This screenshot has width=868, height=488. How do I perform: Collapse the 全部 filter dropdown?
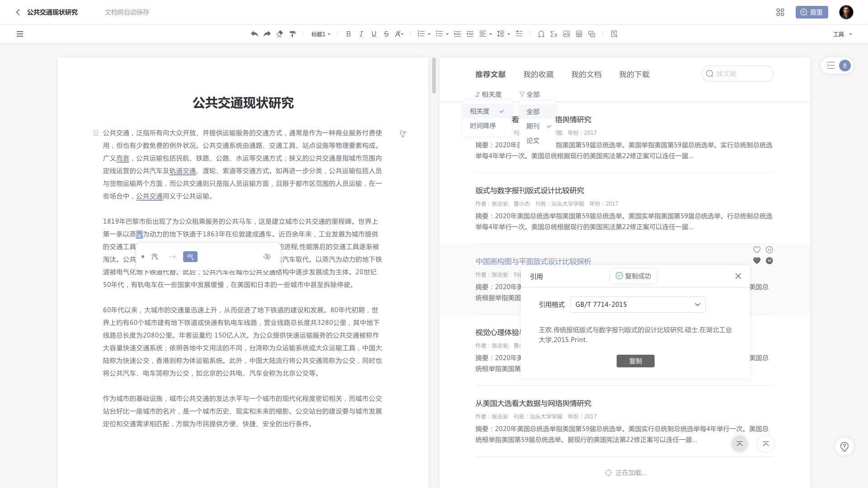coord(529,94)
